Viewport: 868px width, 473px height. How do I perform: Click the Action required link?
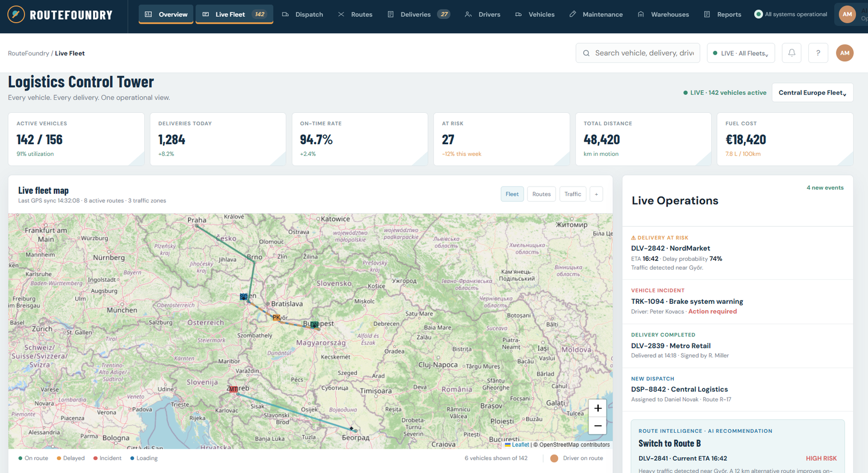tap(712, 311)
